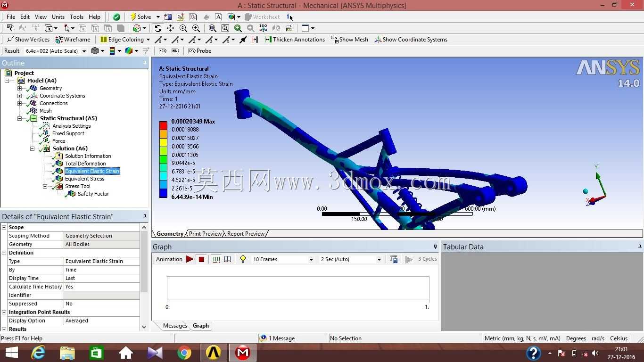Expand the Connections tree node
The image size is (644, 362).
(x=19, y=103)
